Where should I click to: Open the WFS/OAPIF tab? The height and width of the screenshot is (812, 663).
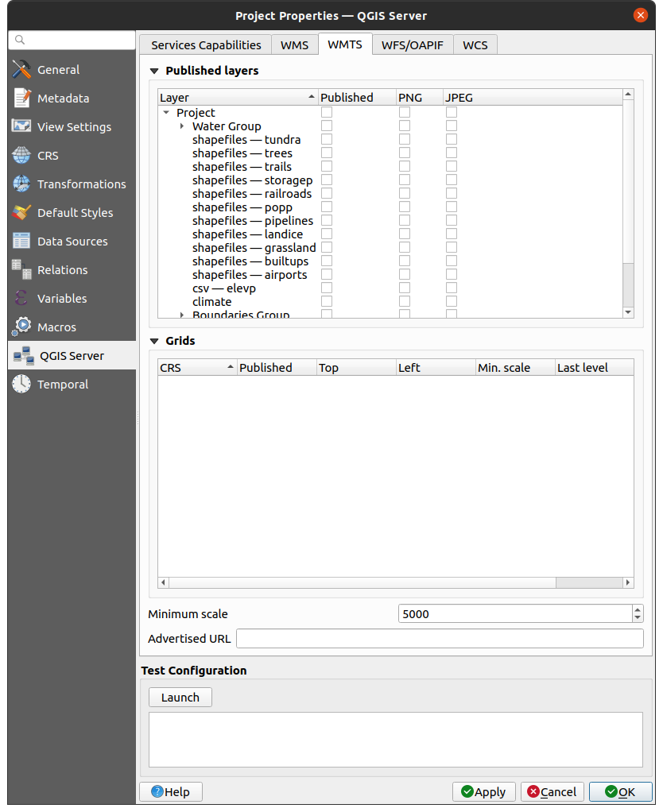pos(413,44)
